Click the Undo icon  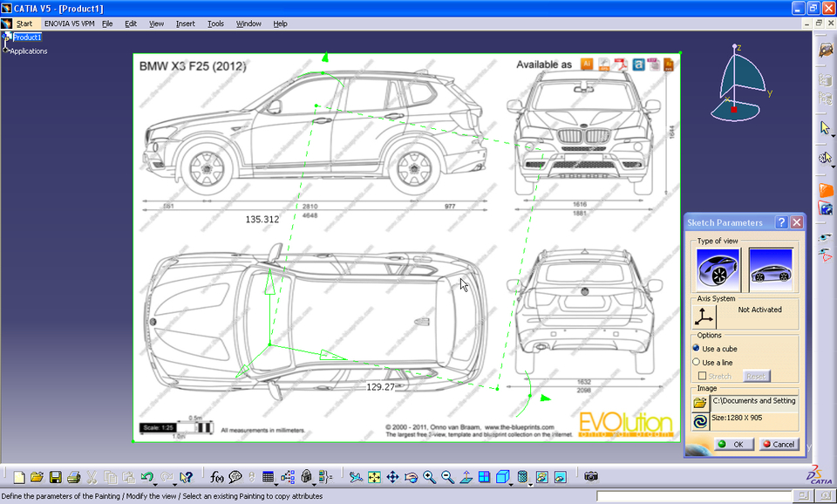[146, 476]
